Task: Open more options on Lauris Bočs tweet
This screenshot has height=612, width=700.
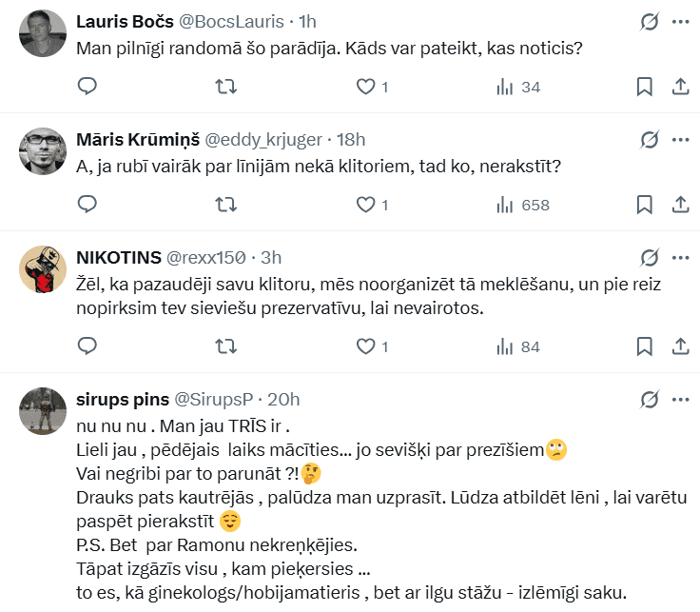Action: (680, 21)
